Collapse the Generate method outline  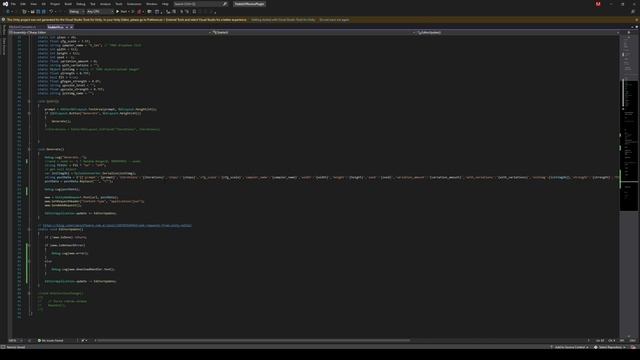pyautogui.click(x=29, y=149)
